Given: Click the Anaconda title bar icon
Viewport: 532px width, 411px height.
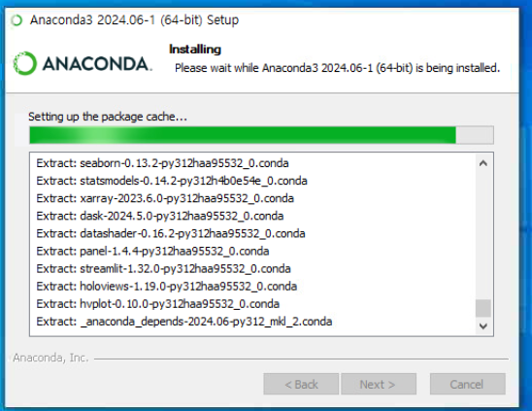Looking at the screenshot, I should [x=17, y=20].
